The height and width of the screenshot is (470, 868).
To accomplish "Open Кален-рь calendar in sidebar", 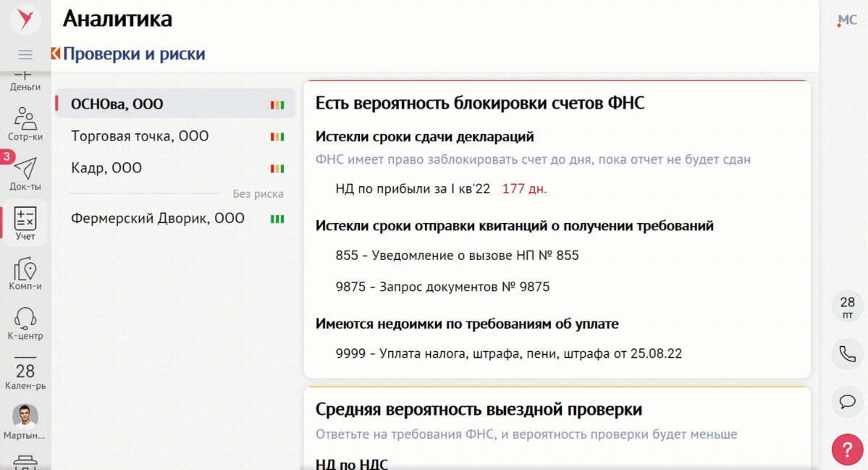I will (x=25, y=374).
